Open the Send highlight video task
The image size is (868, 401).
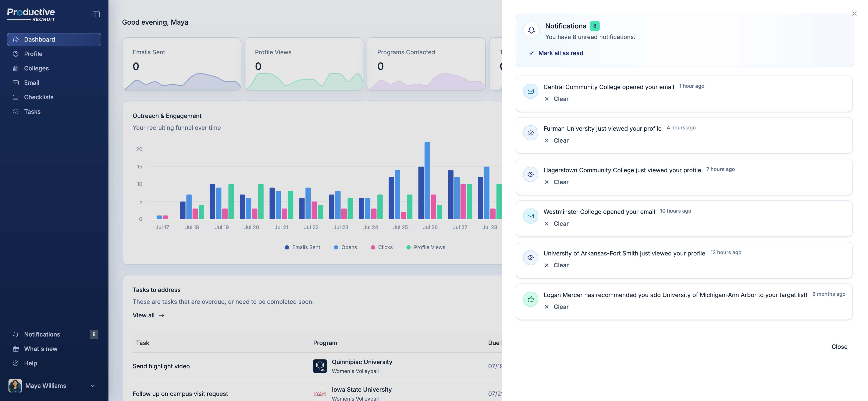pos(161,366)
